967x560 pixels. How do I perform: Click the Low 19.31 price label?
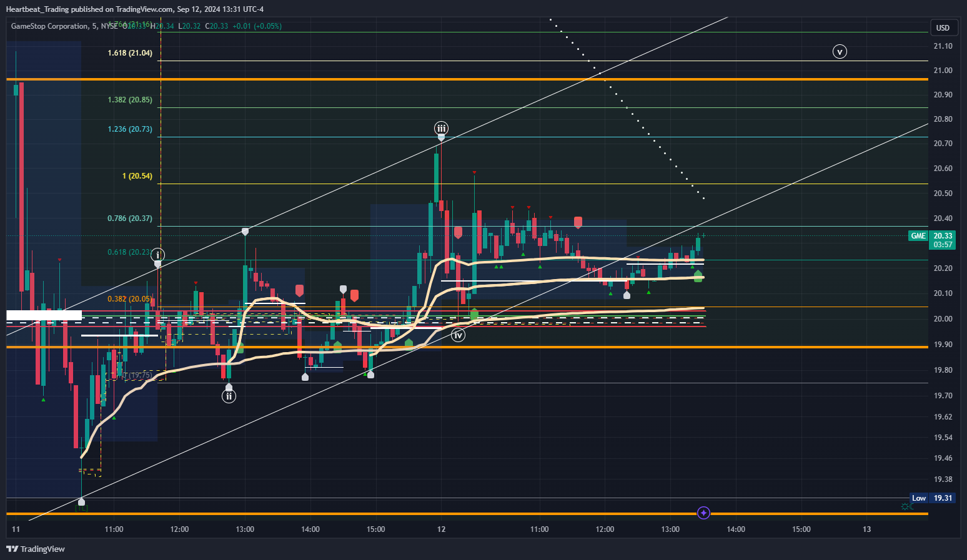point(932,498)
